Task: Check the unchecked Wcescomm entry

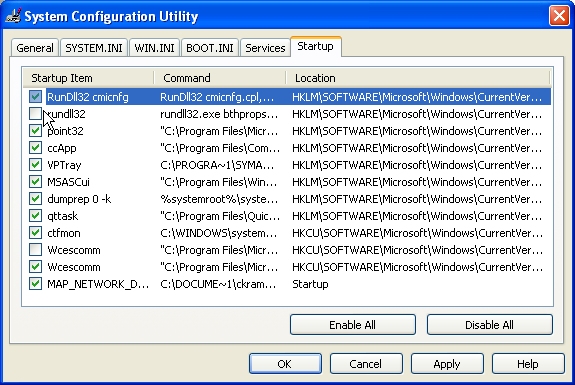Action: tap(35, 250)
